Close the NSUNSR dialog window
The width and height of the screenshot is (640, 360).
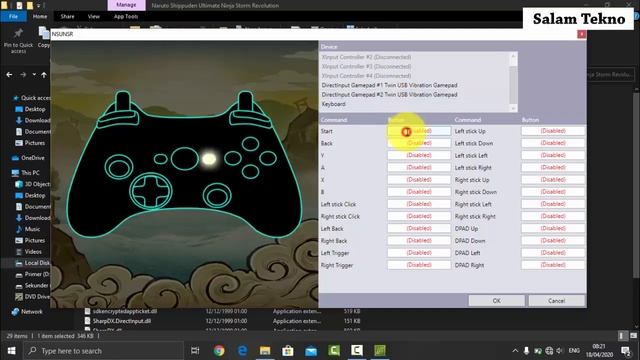coord(582,34)
